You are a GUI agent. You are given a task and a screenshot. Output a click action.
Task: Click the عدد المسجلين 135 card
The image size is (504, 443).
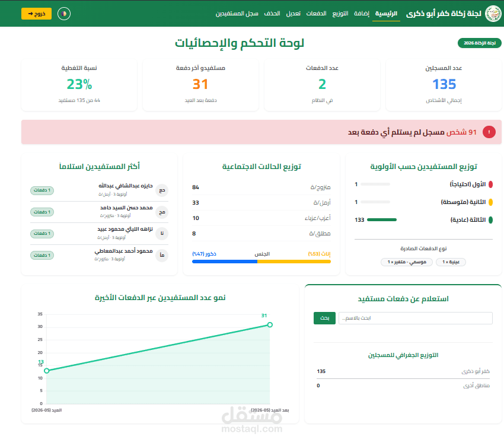click(x=444, y=85)
